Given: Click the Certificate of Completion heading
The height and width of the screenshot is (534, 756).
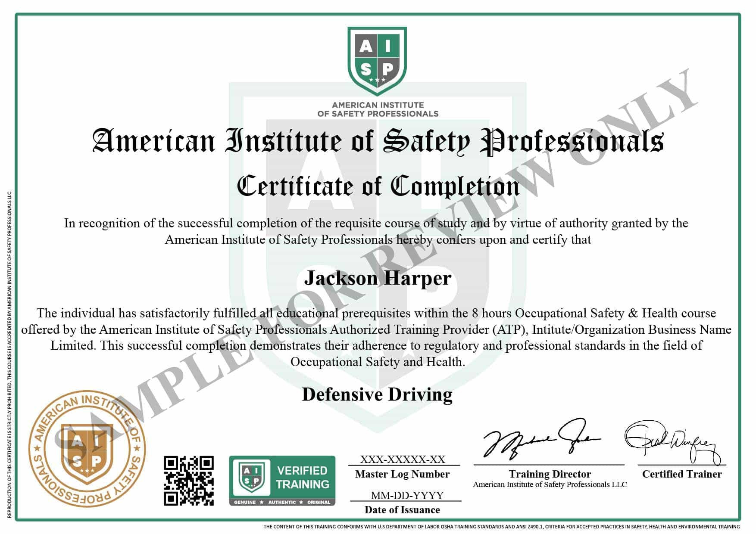Looking at the screenshot, I should (378, 186).
